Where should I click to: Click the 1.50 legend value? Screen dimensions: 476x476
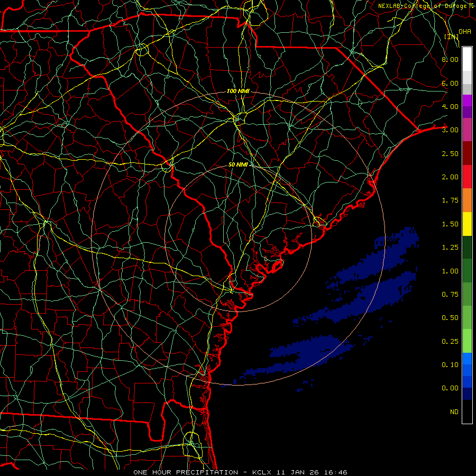tap(450, 224)
